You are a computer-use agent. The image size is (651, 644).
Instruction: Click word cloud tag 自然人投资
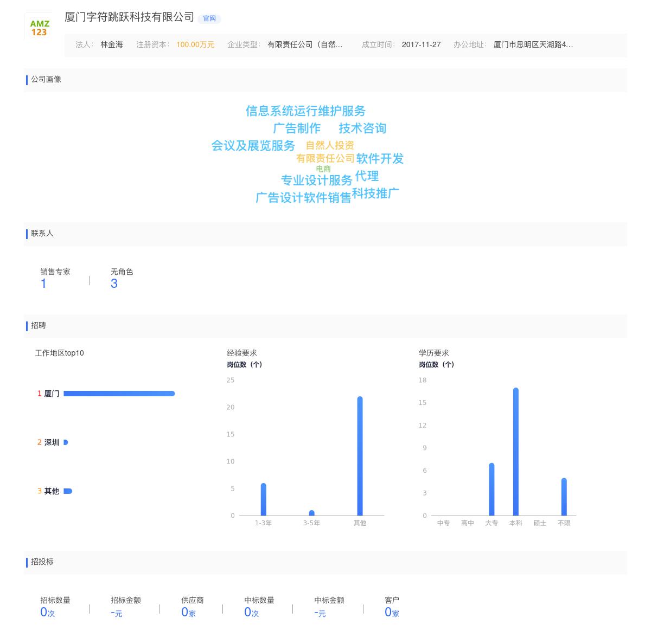[x=330, y=145]
